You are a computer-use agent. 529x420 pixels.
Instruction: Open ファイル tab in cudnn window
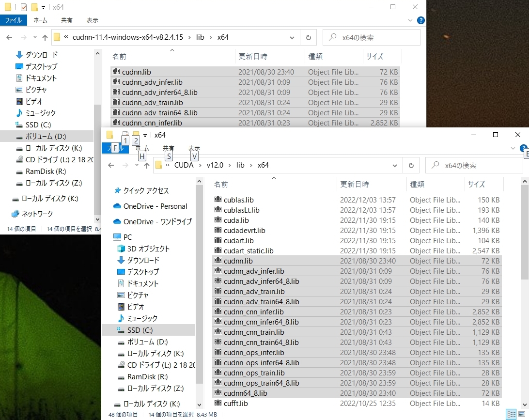coord(14,20)
